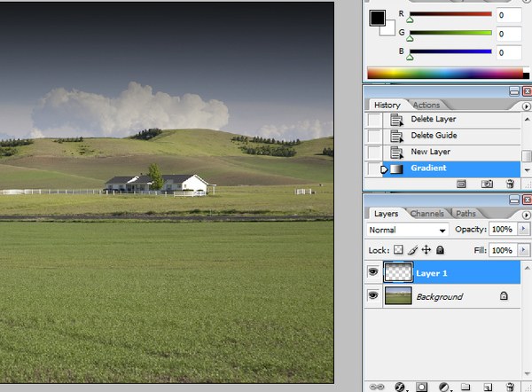
Task: Click the create new layer icon
Action: click(x=488, y=387)
